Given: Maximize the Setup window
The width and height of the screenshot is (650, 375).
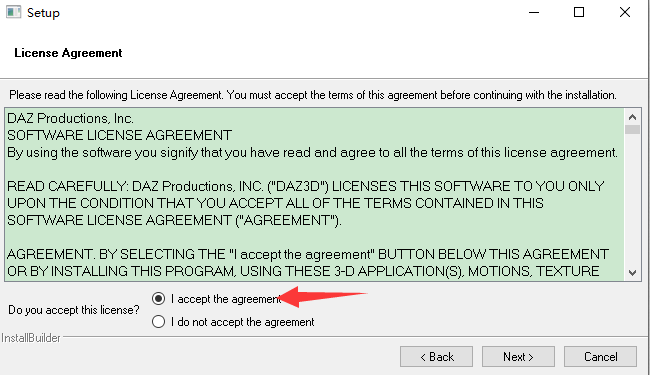Looking at the screenshot, I should coord(579,12).
